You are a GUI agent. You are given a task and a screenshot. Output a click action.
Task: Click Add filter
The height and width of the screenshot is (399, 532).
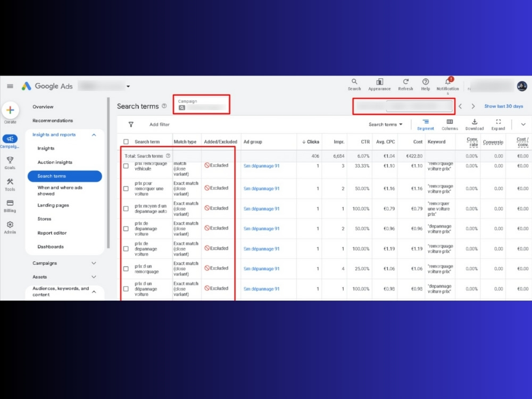click(x=160, y=124)
